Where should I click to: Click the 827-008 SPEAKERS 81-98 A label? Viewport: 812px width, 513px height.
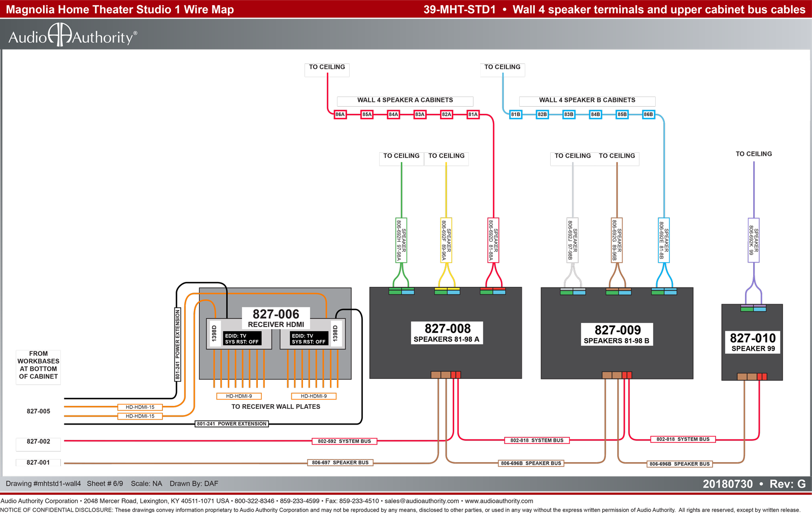coord(447,333)
